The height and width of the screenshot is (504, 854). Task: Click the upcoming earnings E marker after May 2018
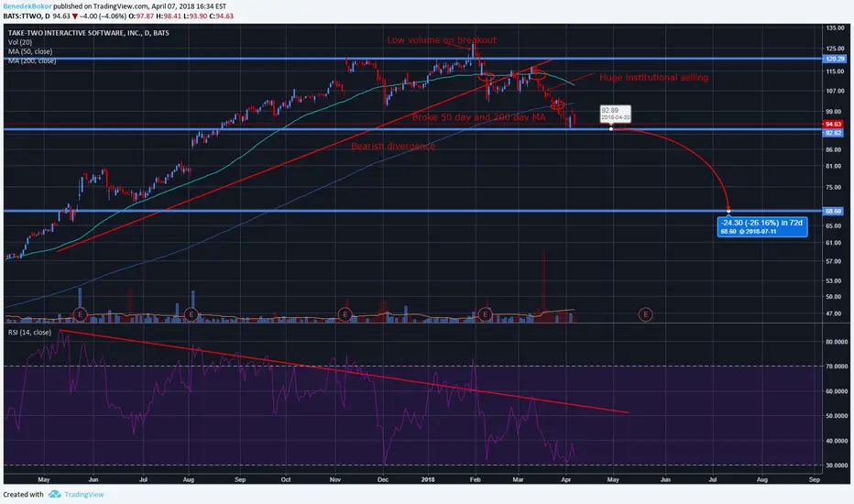tap(645, 314)
